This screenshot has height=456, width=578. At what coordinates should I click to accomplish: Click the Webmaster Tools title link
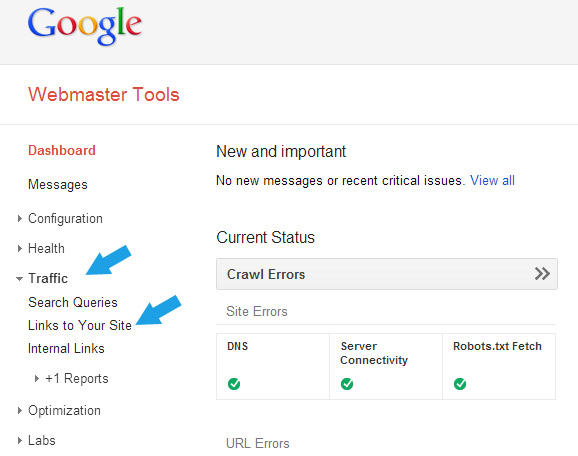[x=104, y=94]
